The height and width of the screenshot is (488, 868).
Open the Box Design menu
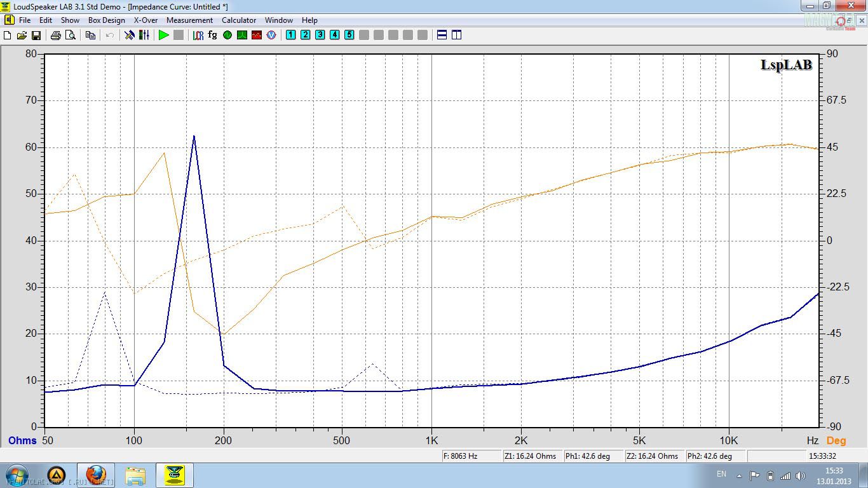107,20
